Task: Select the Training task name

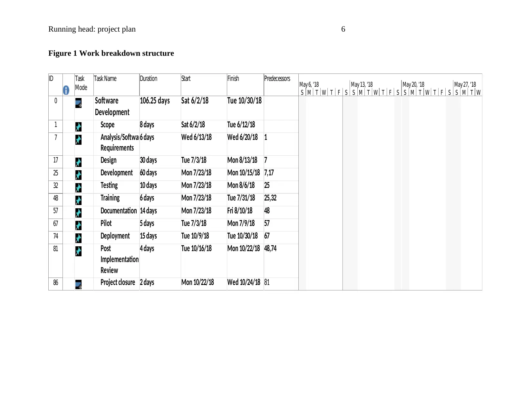Action: coord(110,198)
